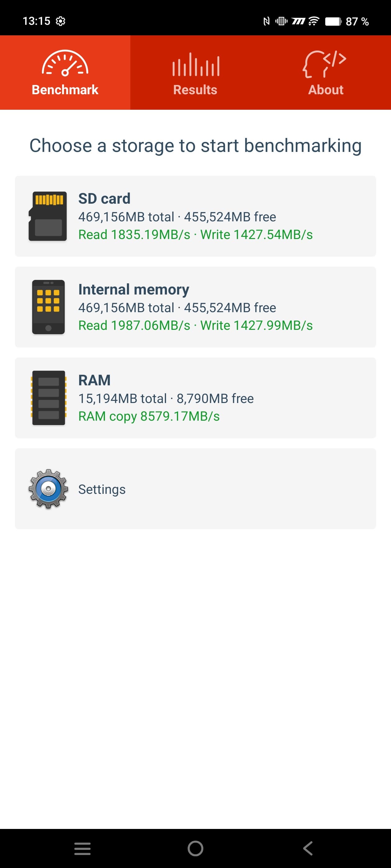Open recent apps via navigation menu icon
The image size is (391, 868).
point(82,848)
